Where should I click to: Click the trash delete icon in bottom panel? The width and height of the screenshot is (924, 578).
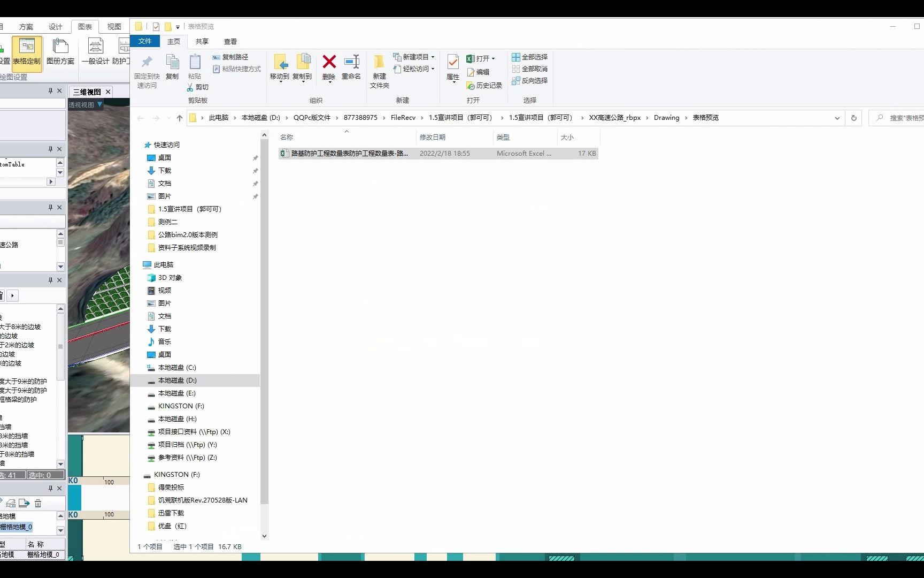(x=37, y=503)
